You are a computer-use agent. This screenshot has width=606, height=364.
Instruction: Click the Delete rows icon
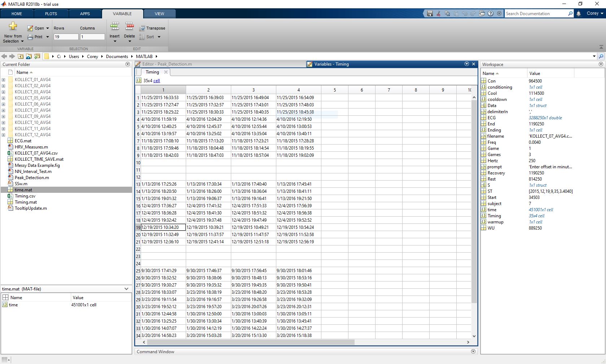(129, 27)
